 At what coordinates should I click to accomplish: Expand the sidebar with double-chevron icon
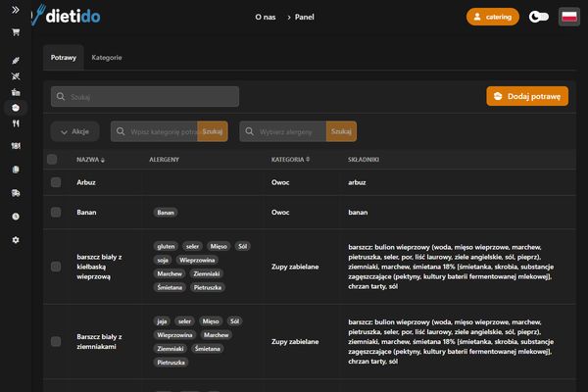[16, 10]
